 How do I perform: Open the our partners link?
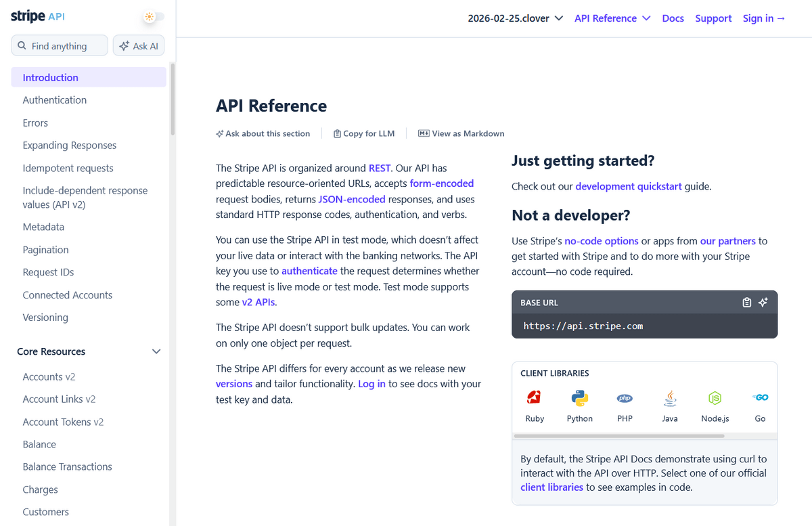coord(728,241)
